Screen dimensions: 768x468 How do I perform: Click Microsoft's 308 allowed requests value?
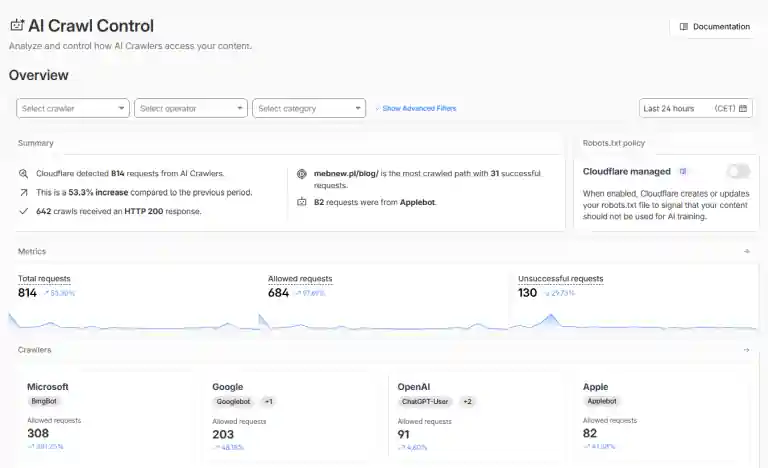[38, 433]
